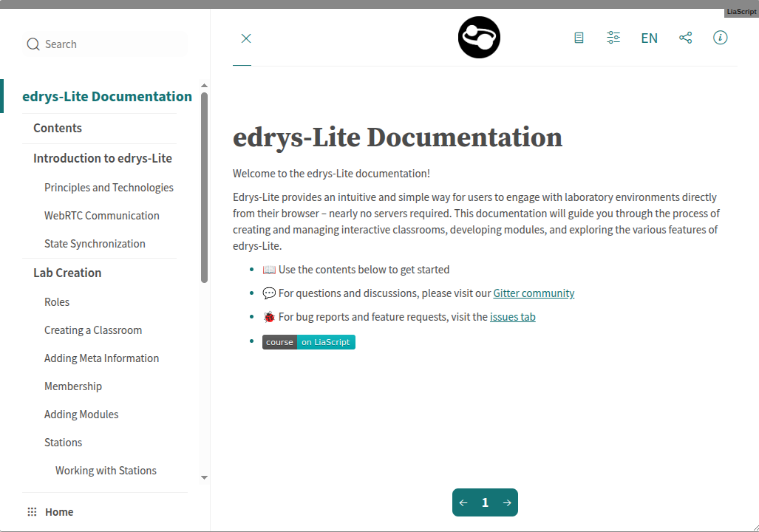Click the edrys-Lite logo at top
The width and height of the screenshot is (759, 532).
point(479,38)
